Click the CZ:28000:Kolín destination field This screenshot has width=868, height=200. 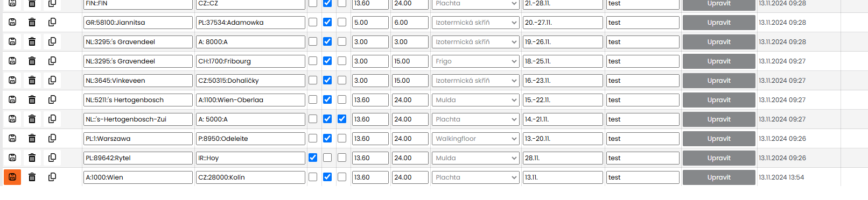pyautogui.click(x=250, y=177)
